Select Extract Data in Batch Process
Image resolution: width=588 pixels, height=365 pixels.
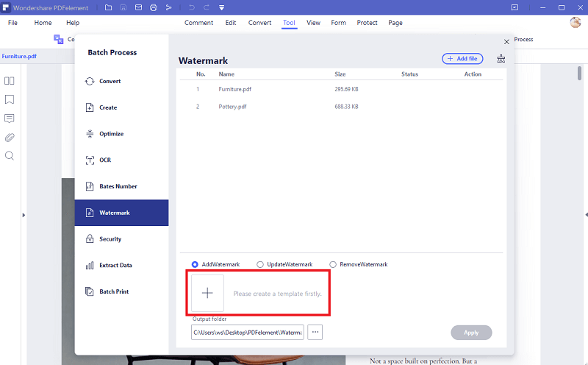point(121,265)
